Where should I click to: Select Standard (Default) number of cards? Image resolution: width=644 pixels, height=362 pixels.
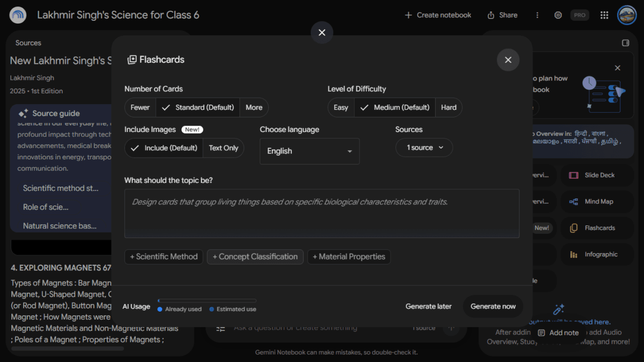(197, 107)
